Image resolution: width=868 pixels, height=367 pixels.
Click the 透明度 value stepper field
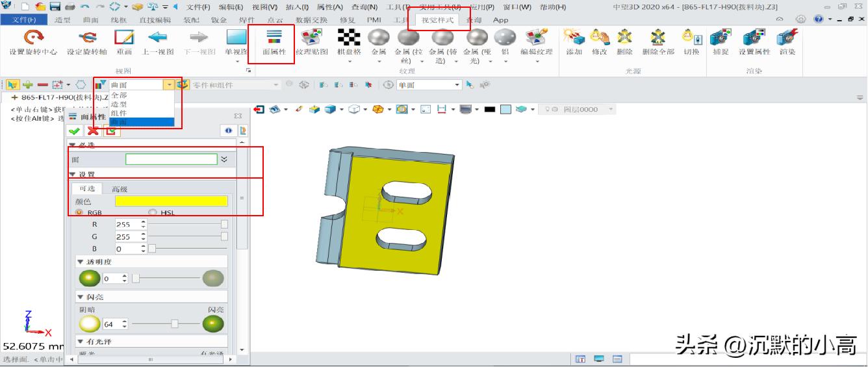[x=116, y=278]
